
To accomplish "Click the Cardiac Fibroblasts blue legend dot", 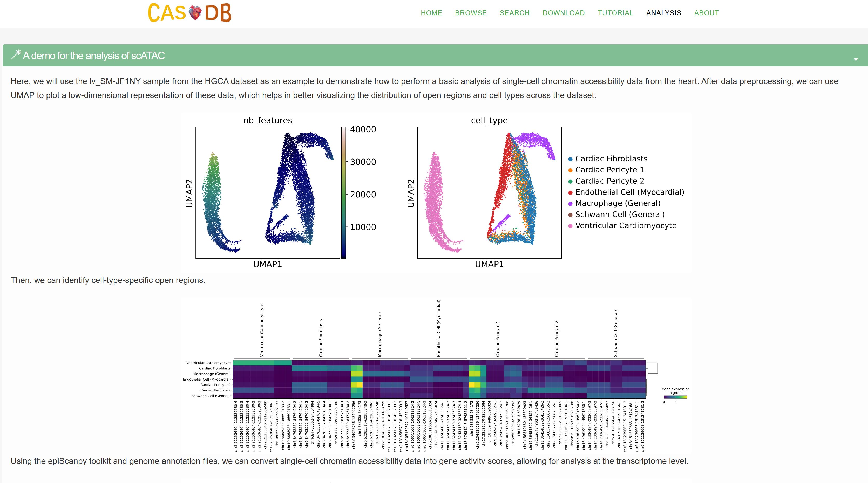I will [x=570, y=159].
